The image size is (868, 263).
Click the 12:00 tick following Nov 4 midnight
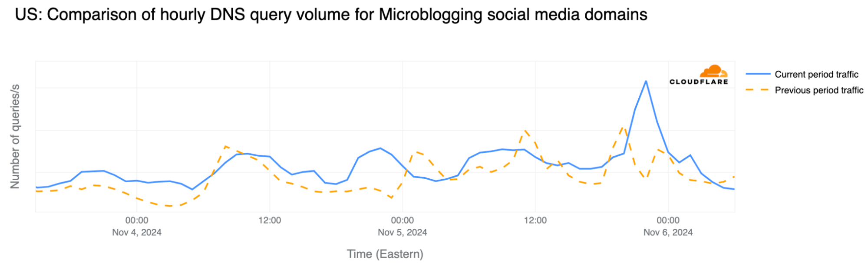point(270,220)
